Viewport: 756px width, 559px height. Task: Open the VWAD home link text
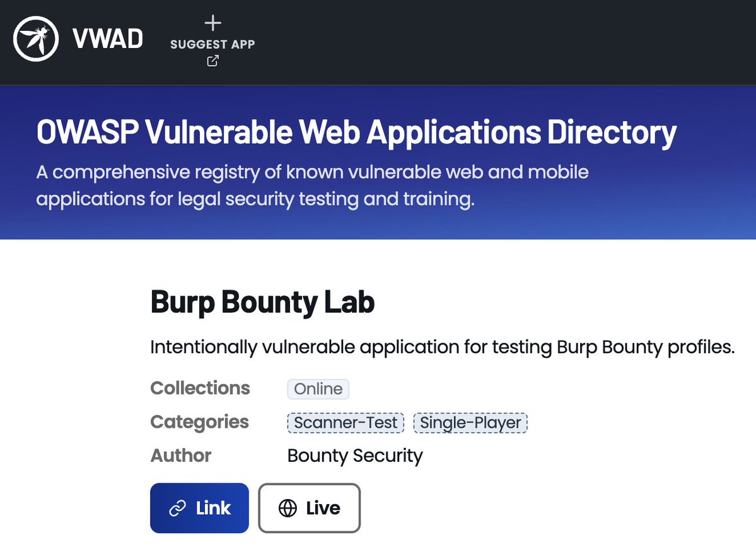108,38
